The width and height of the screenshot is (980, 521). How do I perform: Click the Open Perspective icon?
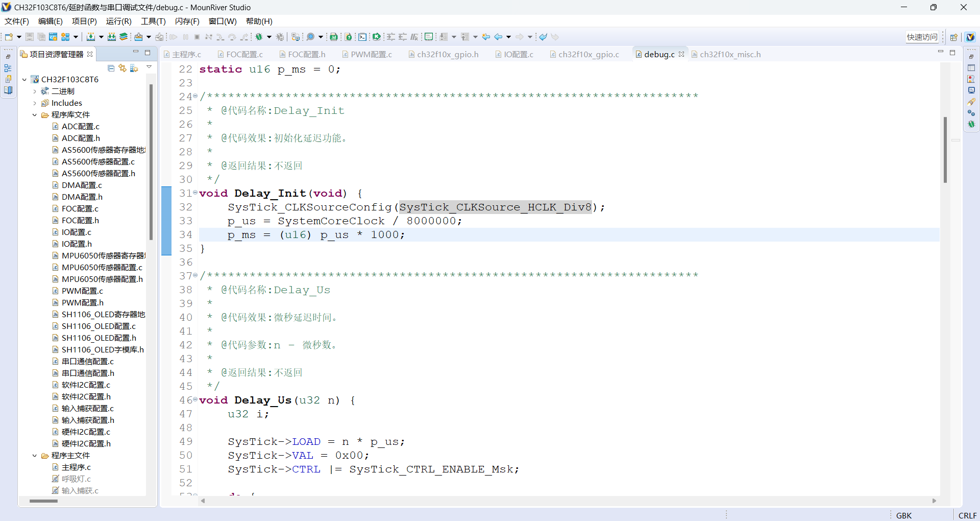point(954,37)
